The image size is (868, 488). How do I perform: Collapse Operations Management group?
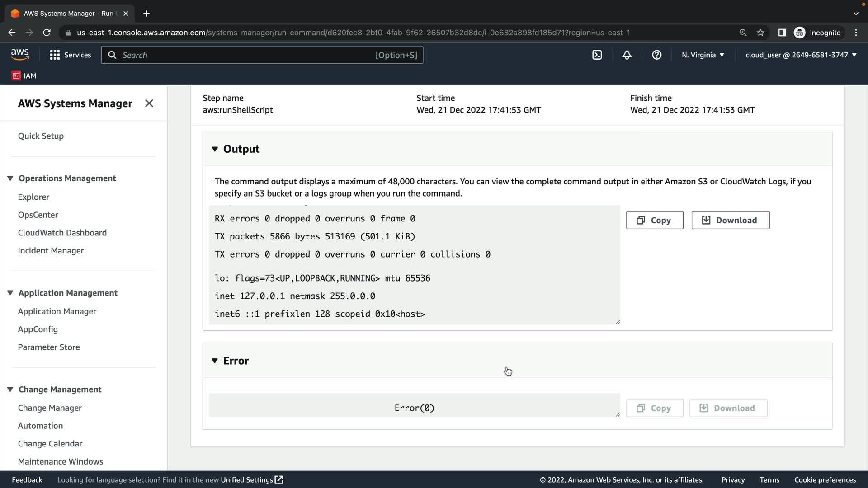10,178
